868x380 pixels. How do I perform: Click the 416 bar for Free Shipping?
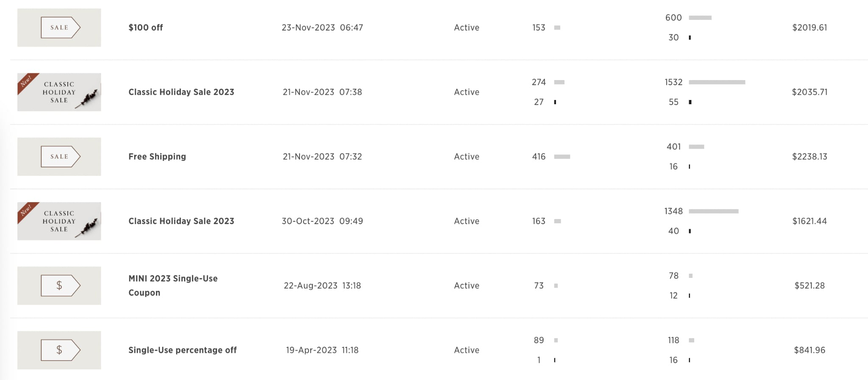pos(562,157)
